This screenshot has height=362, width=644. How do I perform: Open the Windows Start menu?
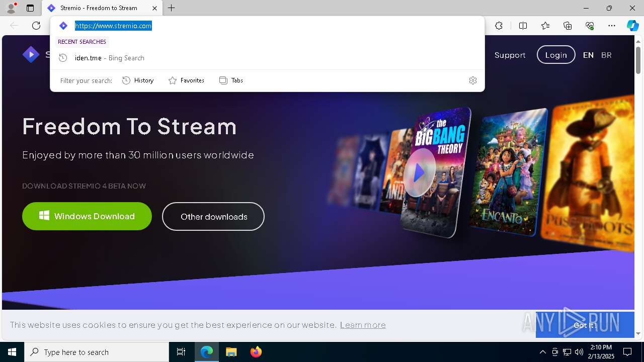(12, 352)
